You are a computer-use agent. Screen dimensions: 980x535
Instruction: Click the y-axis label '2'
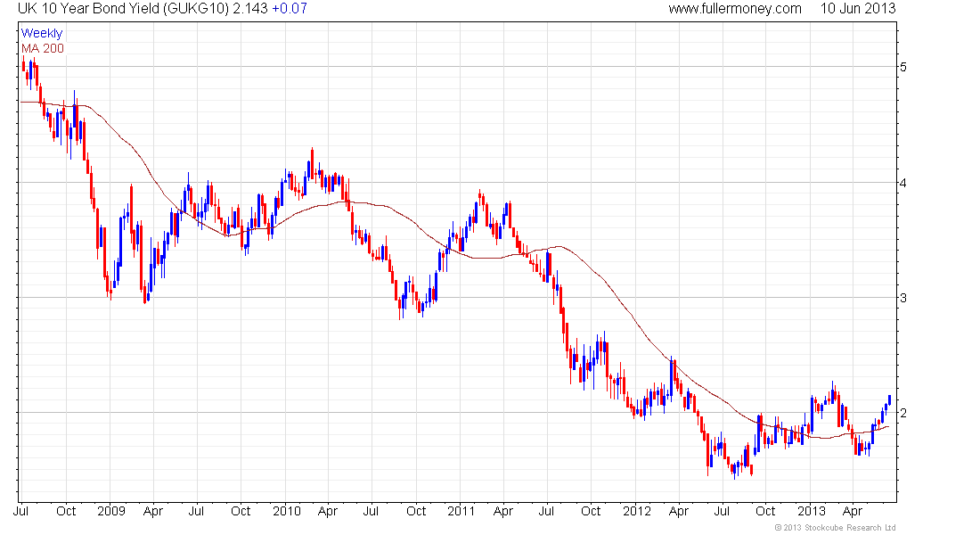(903, 413)
